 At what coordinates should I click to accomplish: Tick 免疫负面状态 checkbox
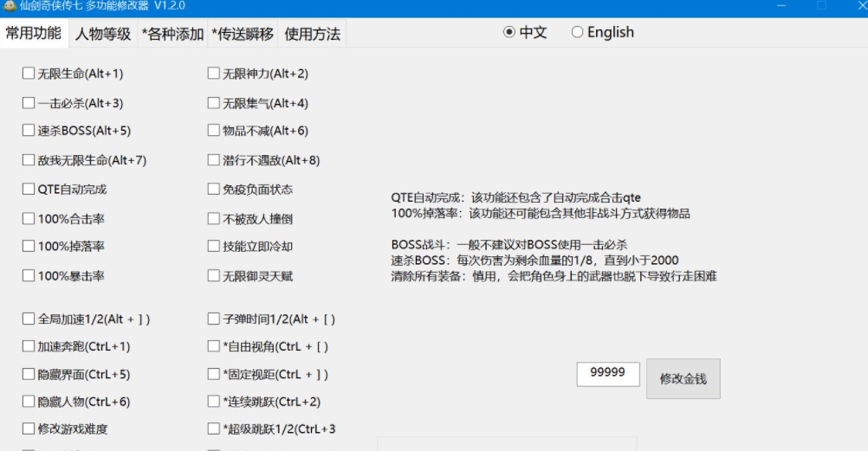tap(213, 190)
